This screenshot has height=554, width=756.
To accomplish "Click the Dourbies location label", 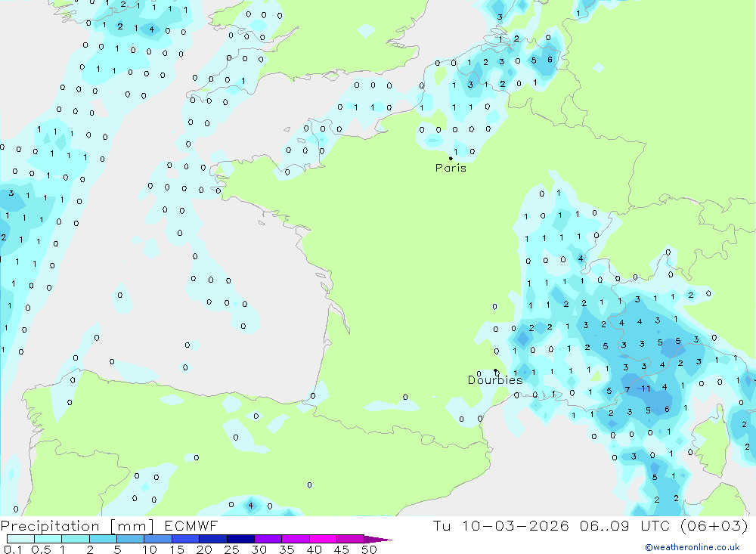I will (495, 380).
